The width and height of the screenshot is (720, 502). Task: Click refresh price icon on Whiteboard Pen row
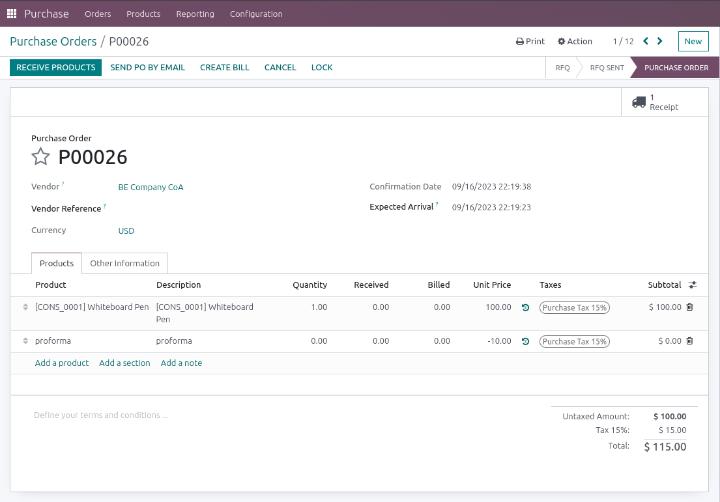526,307
